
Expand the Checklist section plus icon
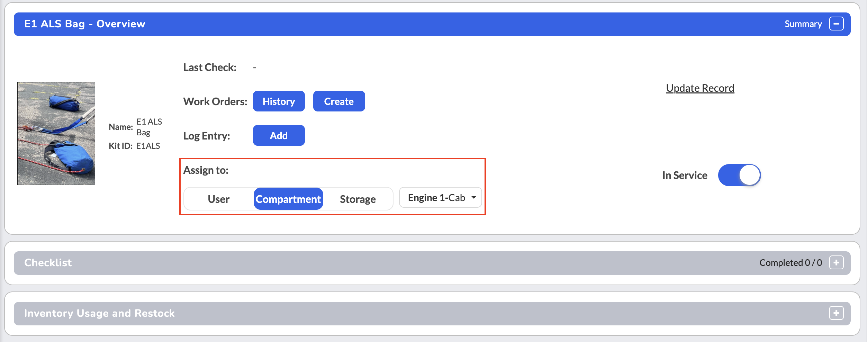tap(836, 263)
